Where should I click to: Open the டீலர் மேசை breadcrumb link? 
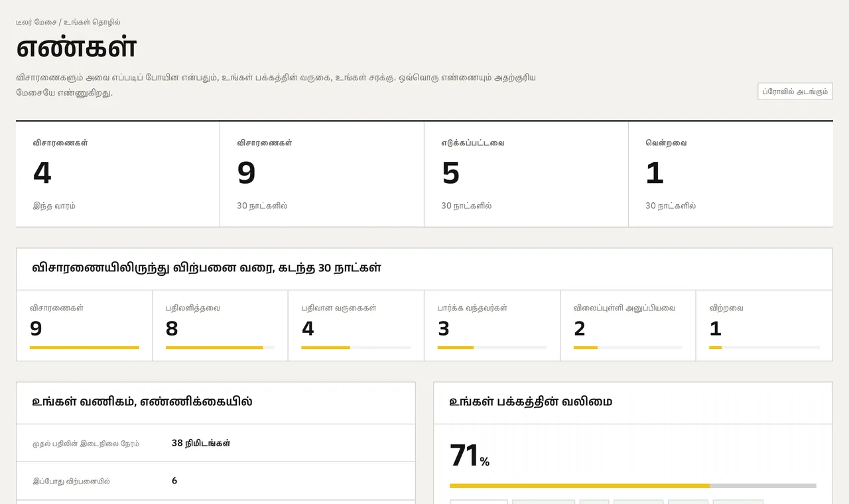35,22
